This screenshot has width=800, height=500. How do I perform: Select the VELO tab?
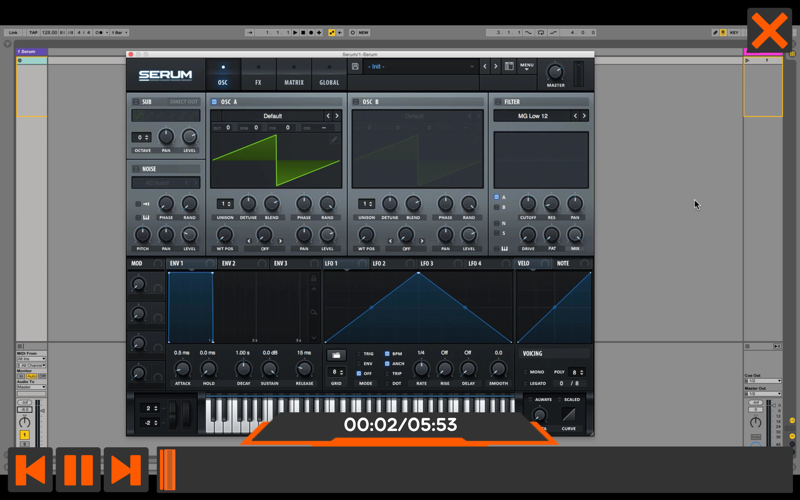point(534,263)
